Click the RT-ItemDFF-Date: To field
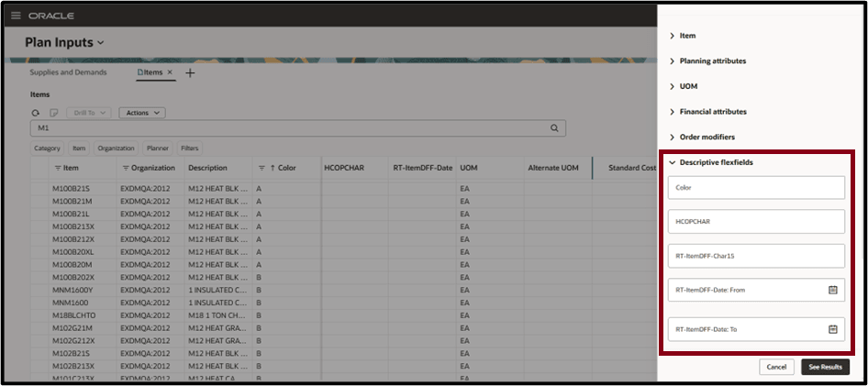The height and width of the screenshot is (386, 868). (x=756, y=329)
